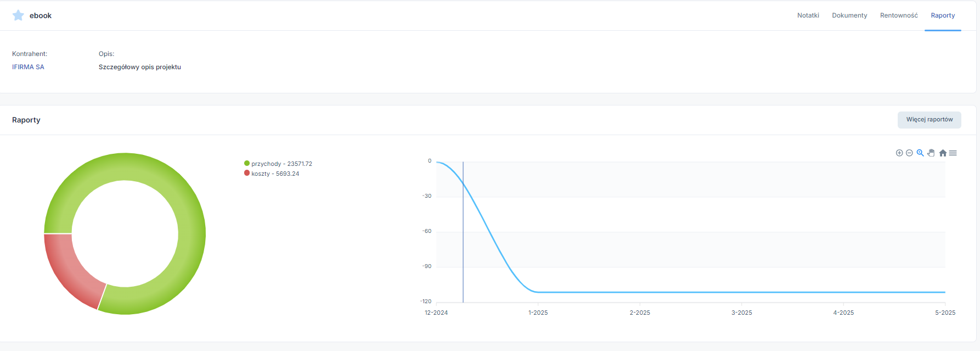Viewport: 980px width, 351px height.
Task: Click the Raporty section heading
Action: pyautogui.click(x=26, y=120)
